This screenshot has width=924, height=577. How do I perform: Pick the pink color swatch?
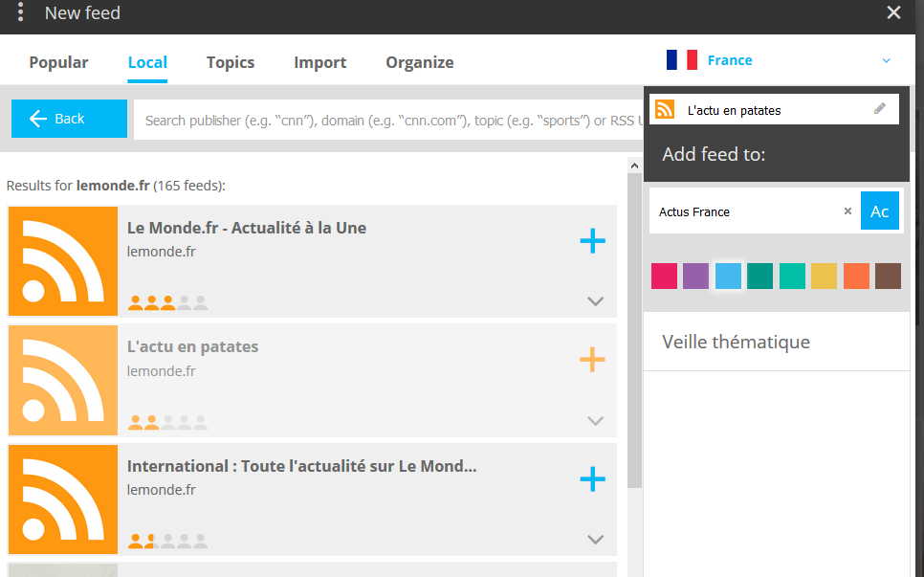[x=664, y=276]
